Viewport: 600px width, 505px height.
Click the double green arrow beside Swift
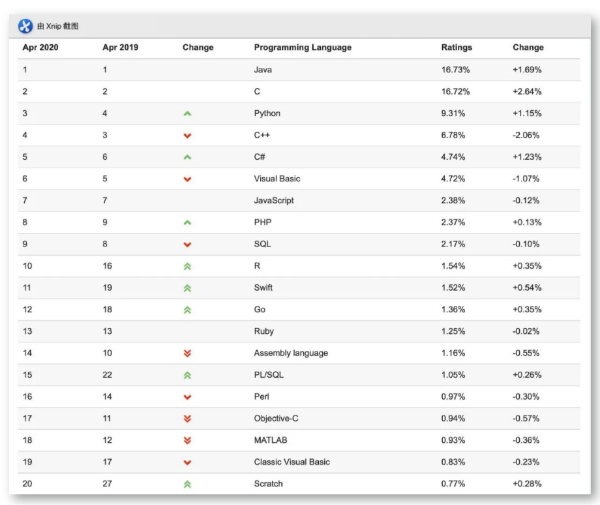click(x=187, y=288)
